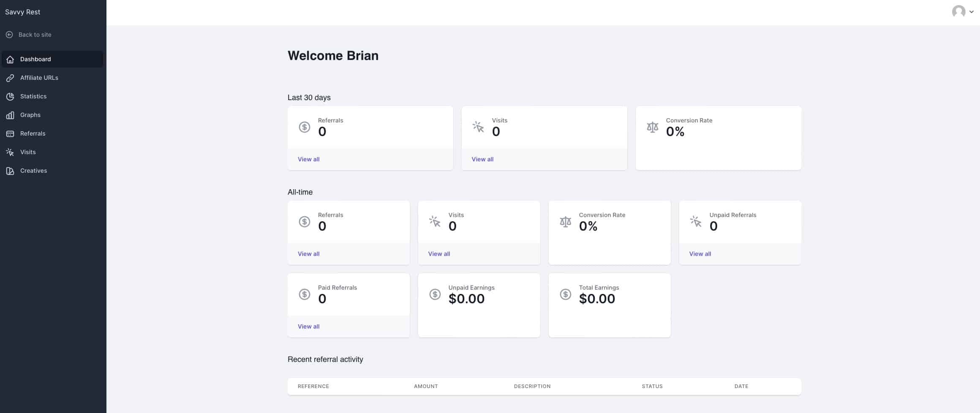980x413 pixels.
Task: Navigate to Referrals in sidebar
Action: (x=52, y=133)
